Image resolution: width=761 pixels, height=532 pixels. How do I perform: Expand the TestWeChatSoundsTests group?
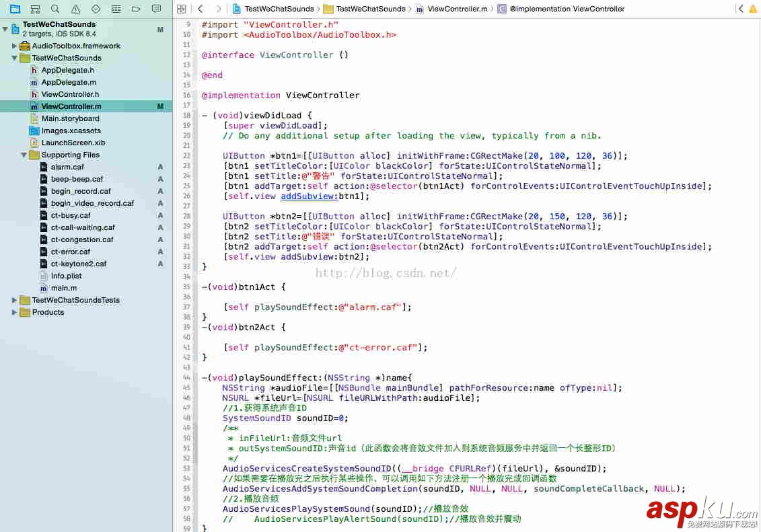click(14, 300)
